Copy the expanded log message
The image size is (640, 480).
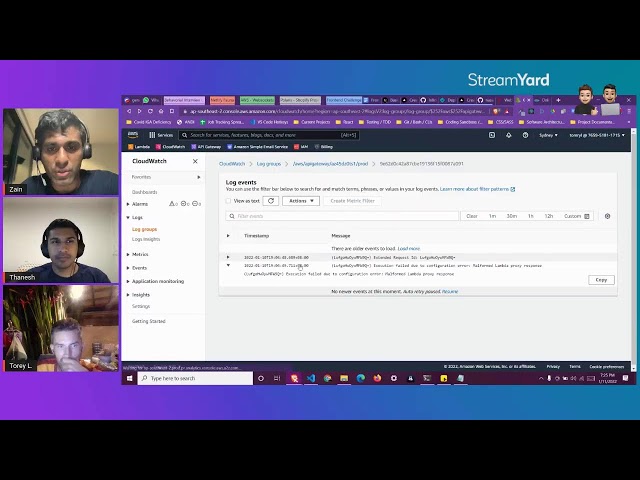pyautogui.click(x=601, y=280)
